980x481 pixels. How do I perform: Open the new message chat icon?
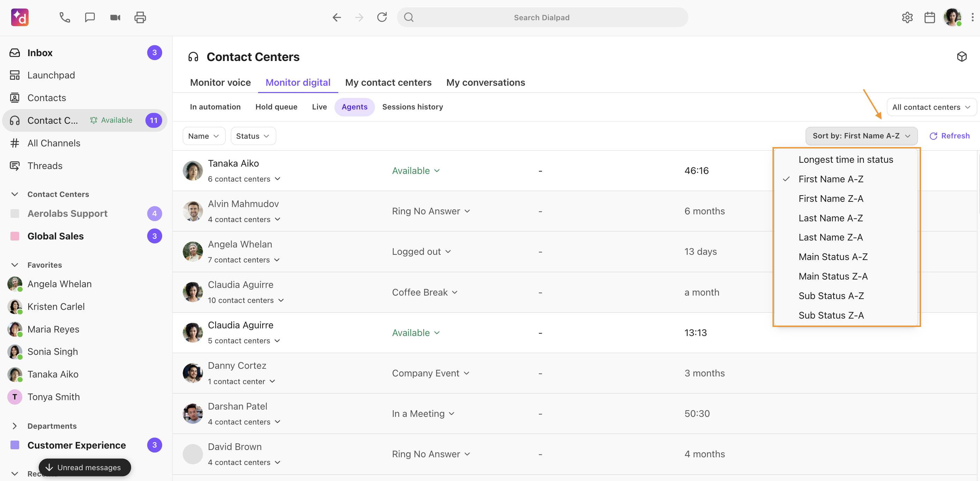coord(90,17)
